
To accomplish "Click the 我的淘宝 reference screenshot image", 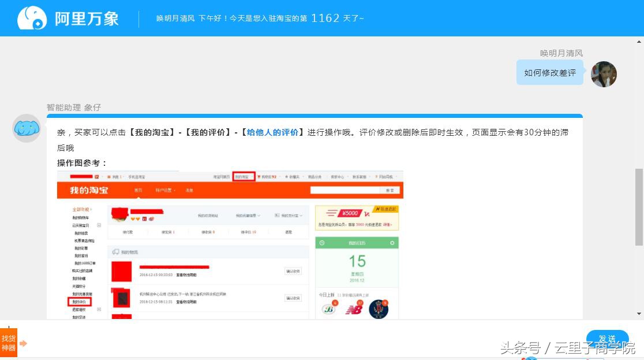I will 230,245.
